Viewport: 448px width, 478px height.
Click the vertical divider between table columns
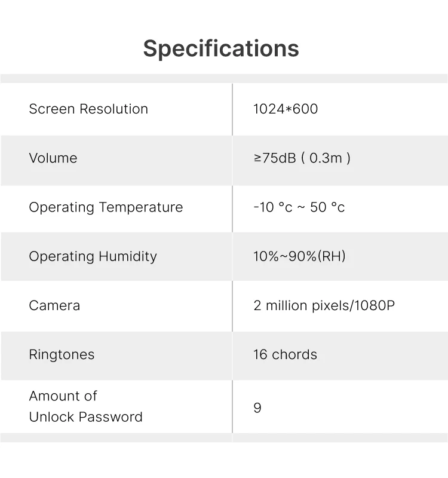click(x=232, y=257)
